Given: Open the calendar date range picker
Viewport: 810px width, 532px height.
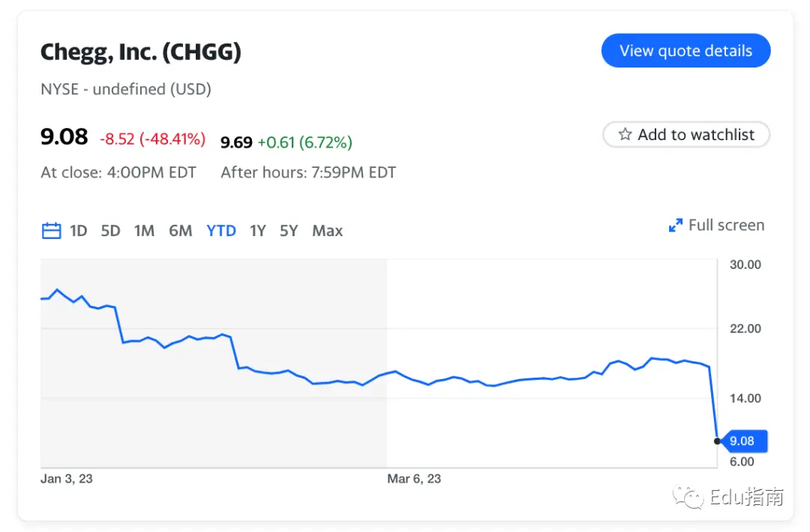Looking at the screenshot, I should 51,231.
